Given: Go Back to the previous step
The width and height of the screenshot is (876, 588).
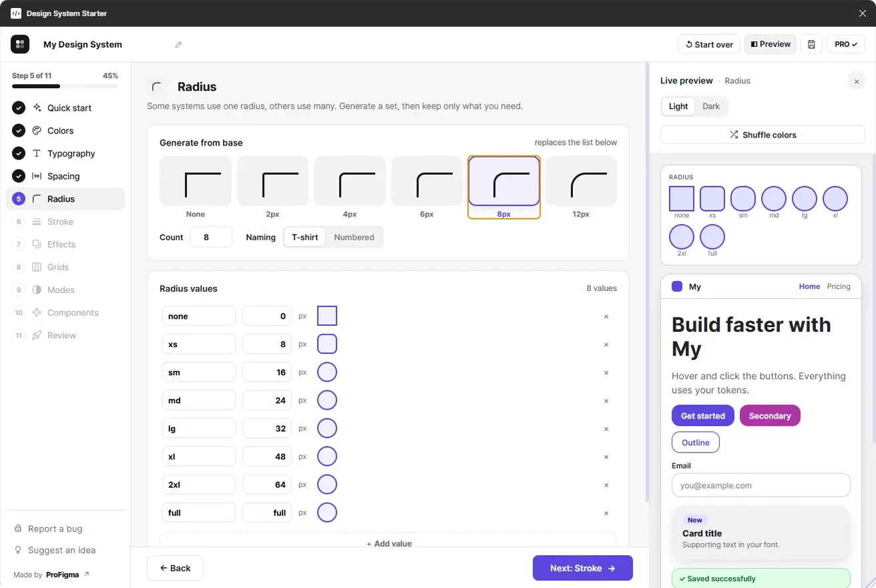Looking at the screenshot, I should (175, 568).
